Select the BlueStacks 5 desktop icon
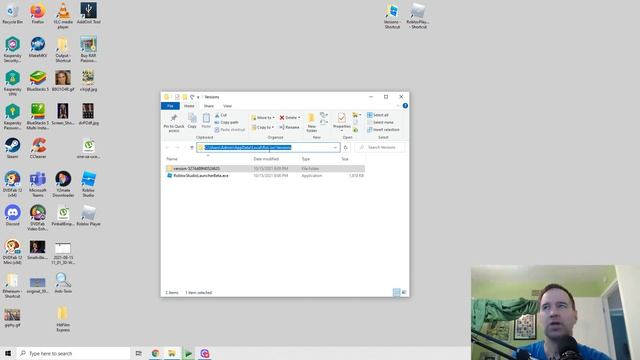 [38, 81]
